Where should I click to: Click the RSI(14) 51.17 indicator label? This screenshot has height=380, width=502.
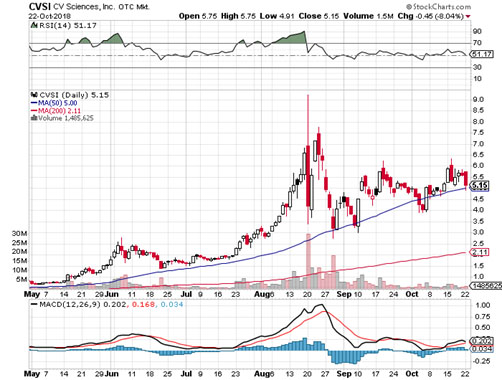(67, 26)
